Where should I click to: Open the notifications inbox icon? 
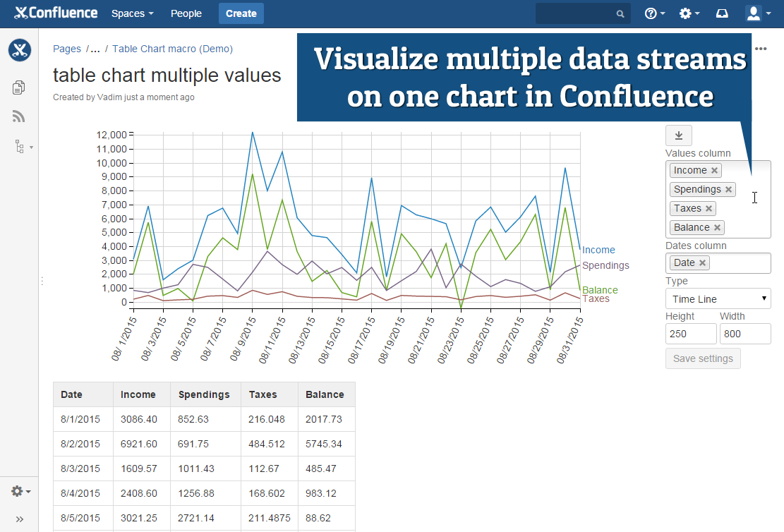coord(721,13)
